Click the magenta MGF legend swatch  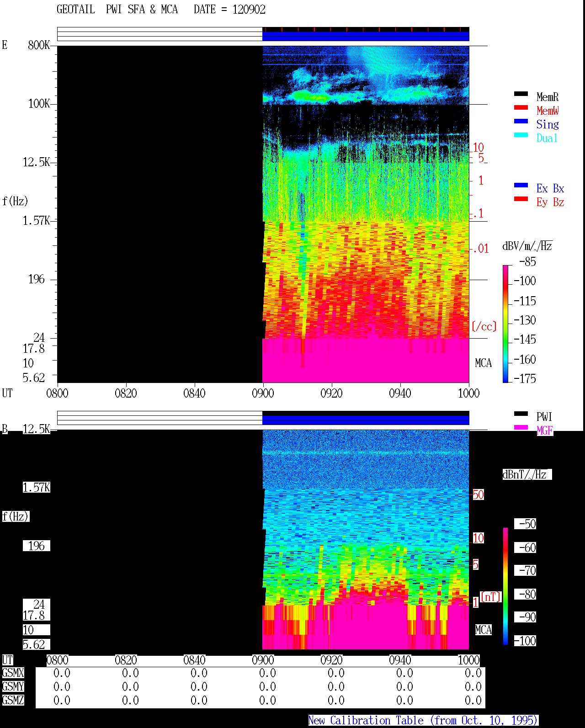521,428
